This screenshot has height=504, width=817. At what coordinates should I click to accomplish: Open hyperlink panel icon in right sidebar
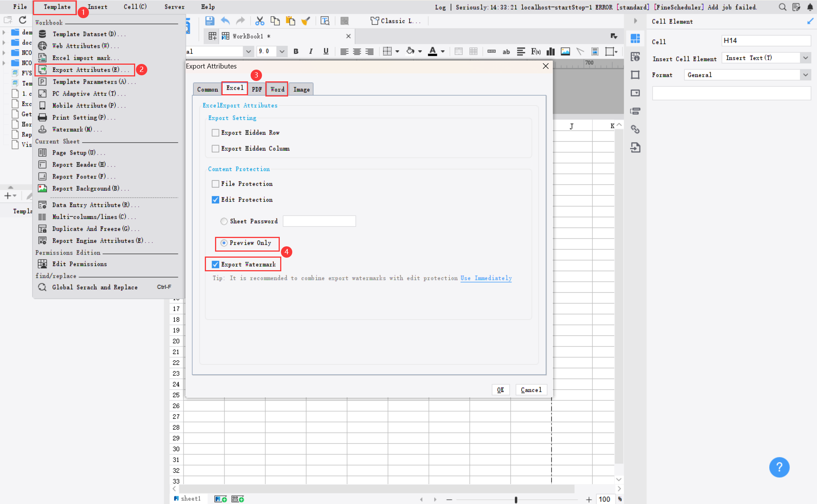tap(635, 129)
